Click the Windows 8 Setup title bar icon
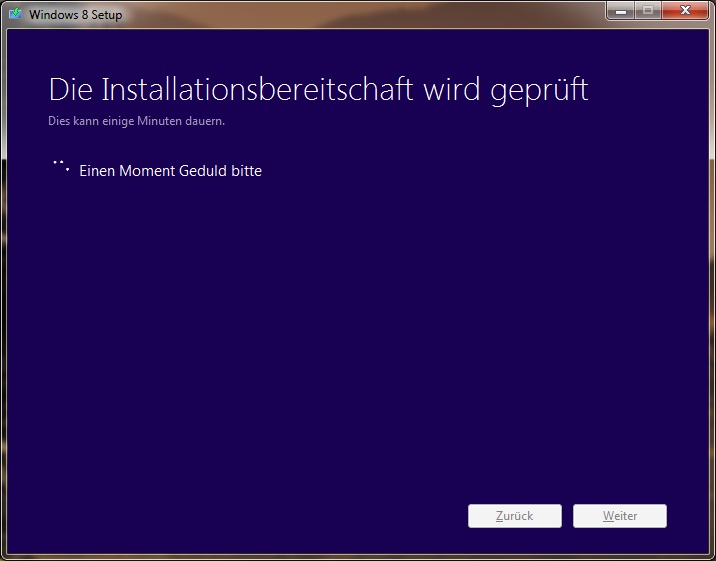The image size is (716, 561). (x=16, y=14)
